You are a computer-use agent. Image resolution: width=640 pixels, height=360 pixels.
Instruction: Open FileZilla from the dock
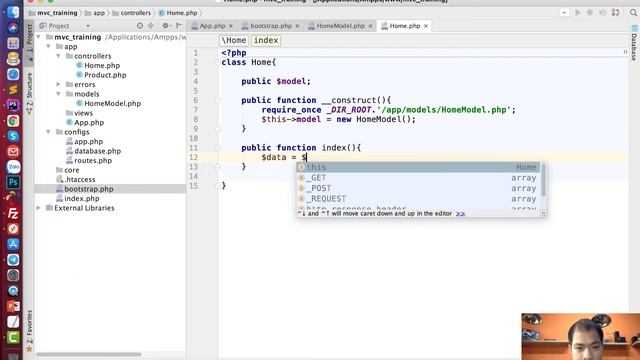(x=13, y=213)
